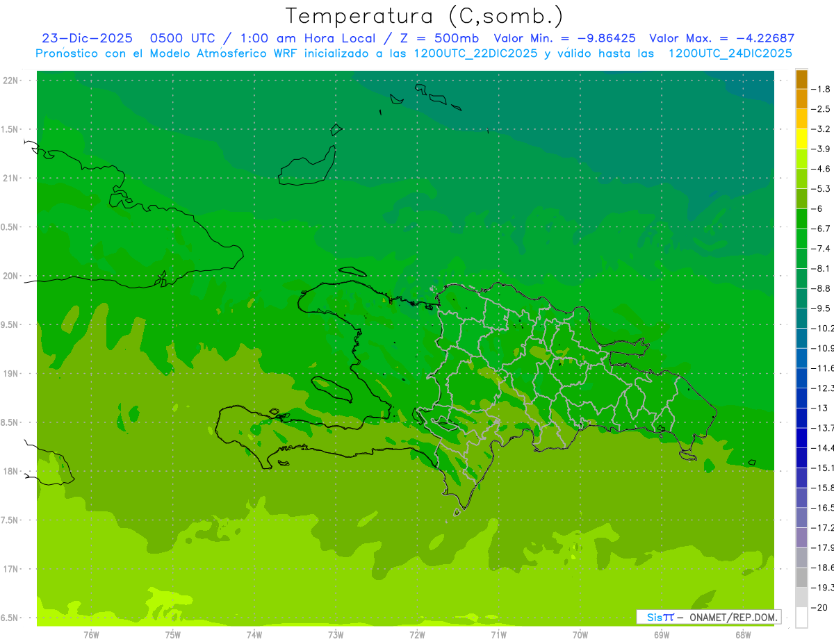
Task: Click 'Pronostico con el Modelo Atmosferico WRF'
Action: click(166, 53)
